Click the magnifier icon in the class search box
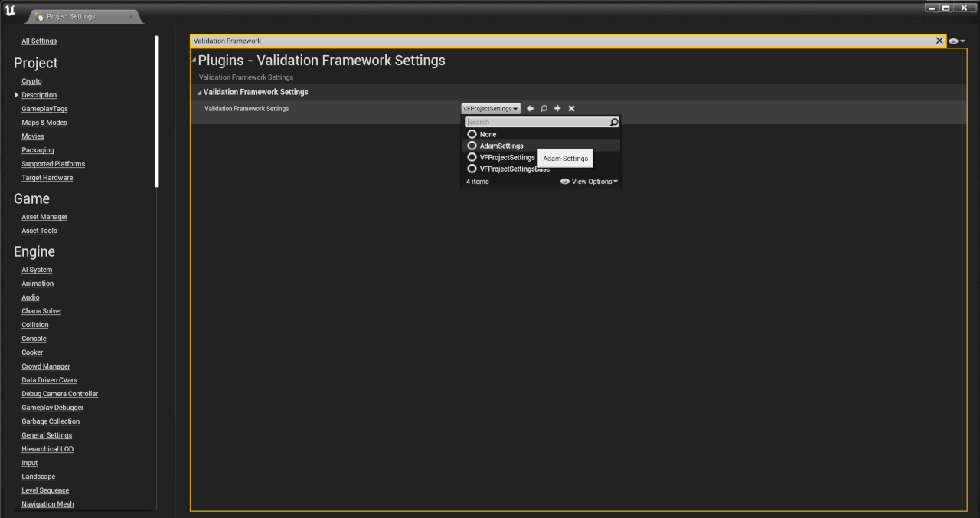This screenshot has height=518, width=980. pos(614,122)
